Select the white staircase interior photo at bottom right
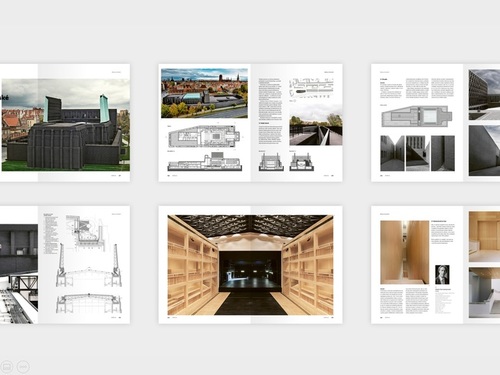 [x=484, y=292]
